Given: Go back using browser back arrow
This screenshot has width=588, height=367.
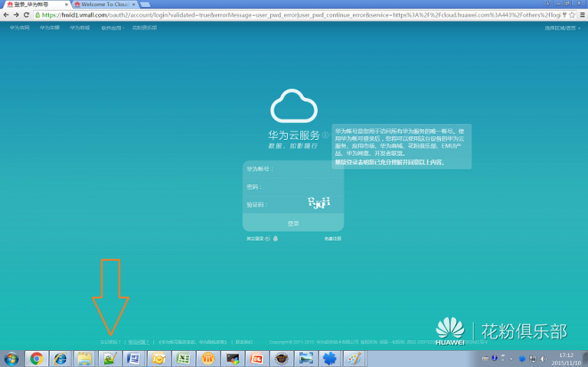Looking at the screenshot, I should tap(6, 15).
